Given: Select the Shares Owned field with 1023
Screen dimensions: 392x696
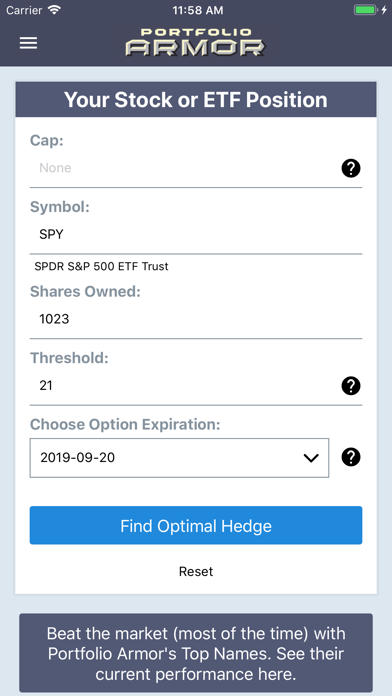Looking at the screenshot, I should point(196,319).
